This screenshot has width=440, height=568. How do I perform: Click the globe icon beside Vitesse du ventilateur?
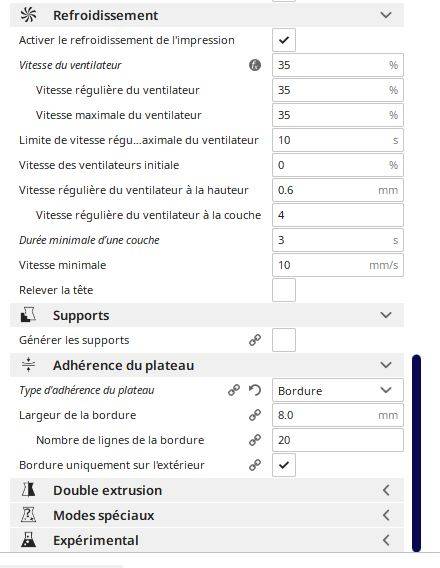pyautogui.click(x=255, y=65)
